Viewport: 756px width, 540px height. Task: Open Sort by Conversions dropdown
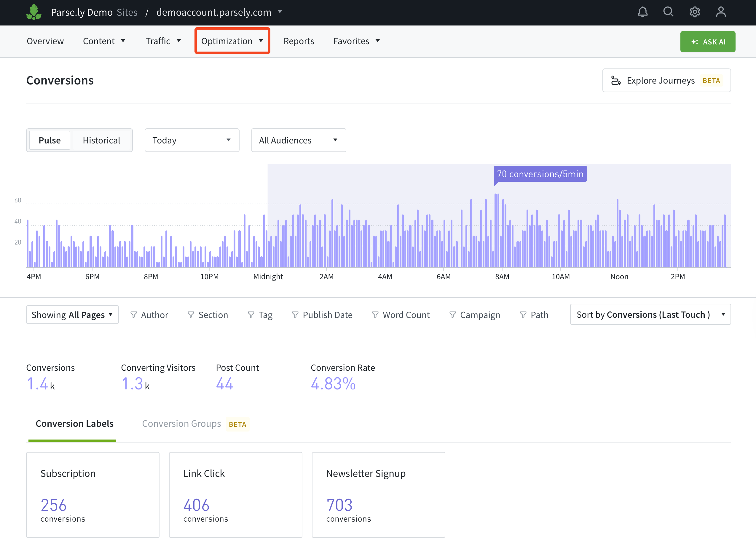click(x=650, y=314)
